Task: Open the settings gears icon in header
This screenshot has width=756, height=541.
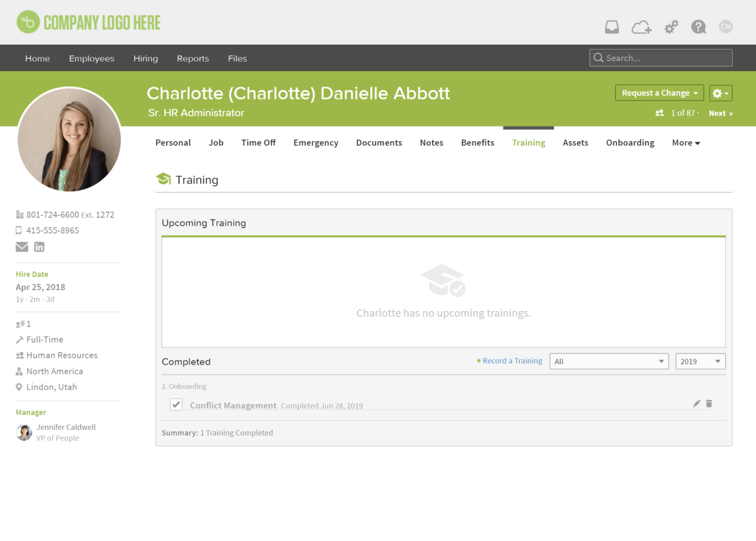Action: click(x=671, y=27)
